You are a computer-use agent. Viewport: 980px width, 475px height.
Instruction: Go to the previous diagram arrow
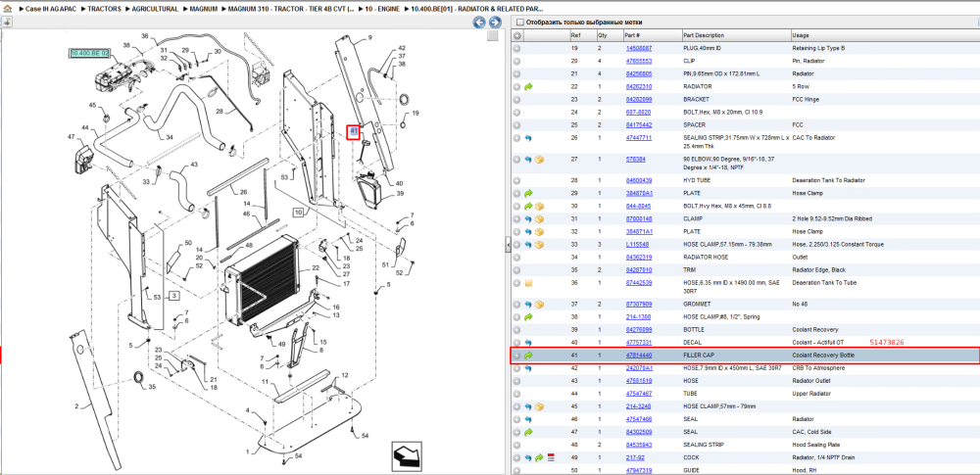pyautogui.click(x=479, y=23)
